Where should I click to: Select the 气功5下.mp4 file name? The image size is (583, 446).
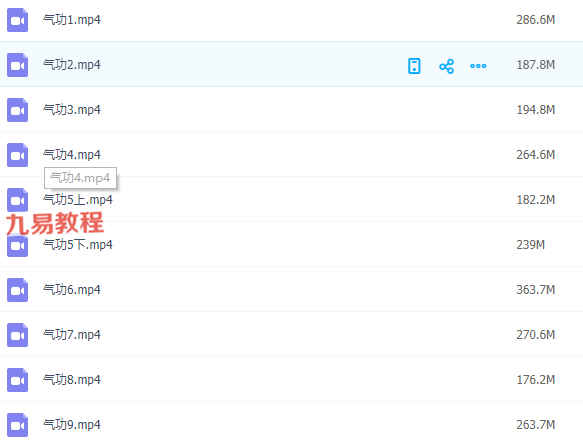(x=78, y=245)
